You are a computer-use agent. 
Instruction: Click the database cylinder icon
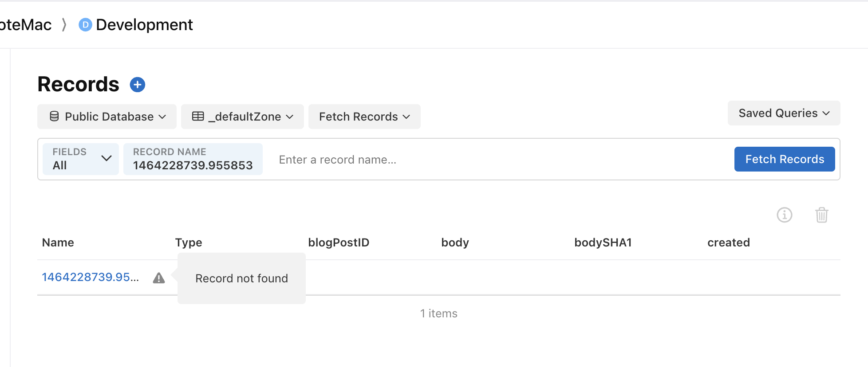54,116
